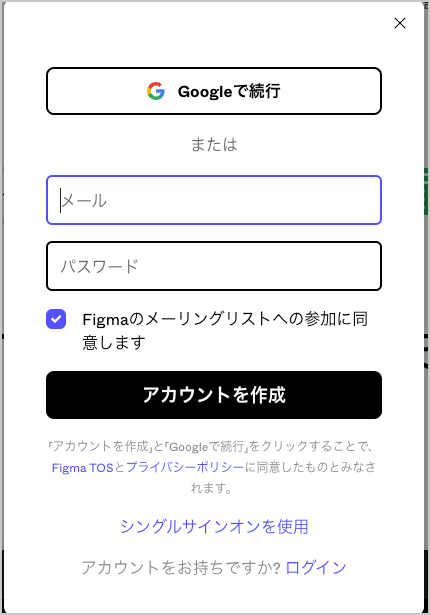Click the white checkmark inside the checkbox
The width and height of the screenshot is (430, 615).
pyautogui.click(x=56, y=319)
